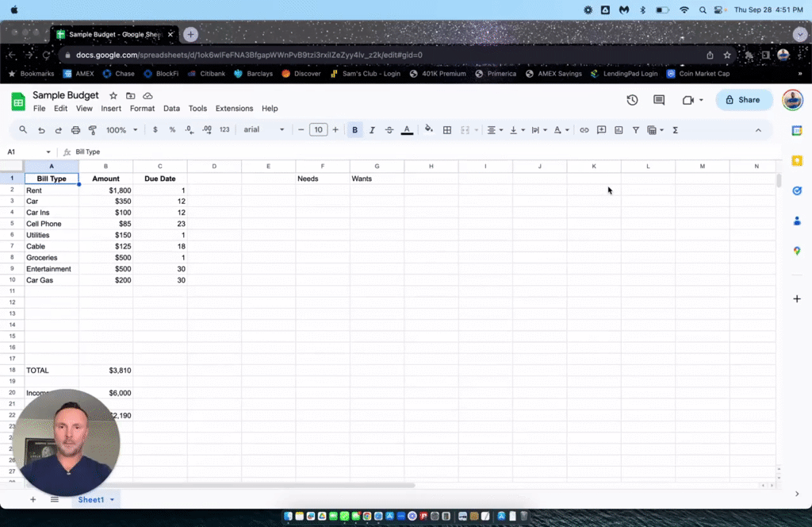Open the borders tool in toolbar
The height and width of the screenshot is (527, 812).
[x=447, y=130]
